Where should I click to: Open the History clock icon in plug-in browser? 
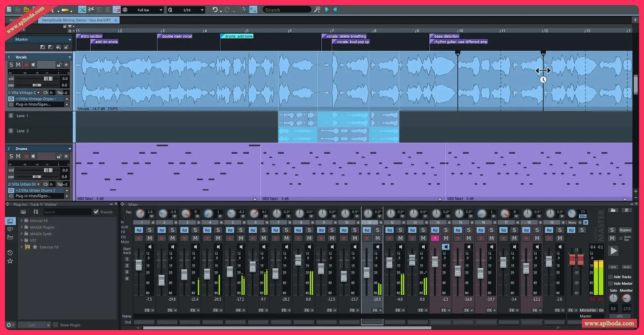click(x=10, y=253)
